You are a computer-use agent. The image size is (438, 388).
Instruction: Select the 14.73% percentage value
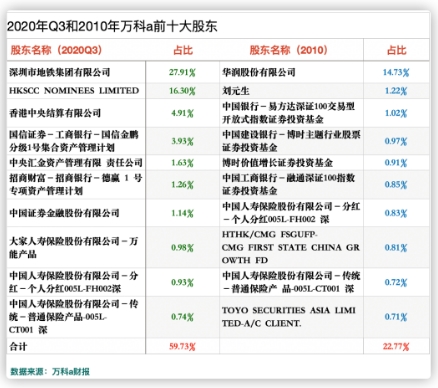[x=396, y=72]
